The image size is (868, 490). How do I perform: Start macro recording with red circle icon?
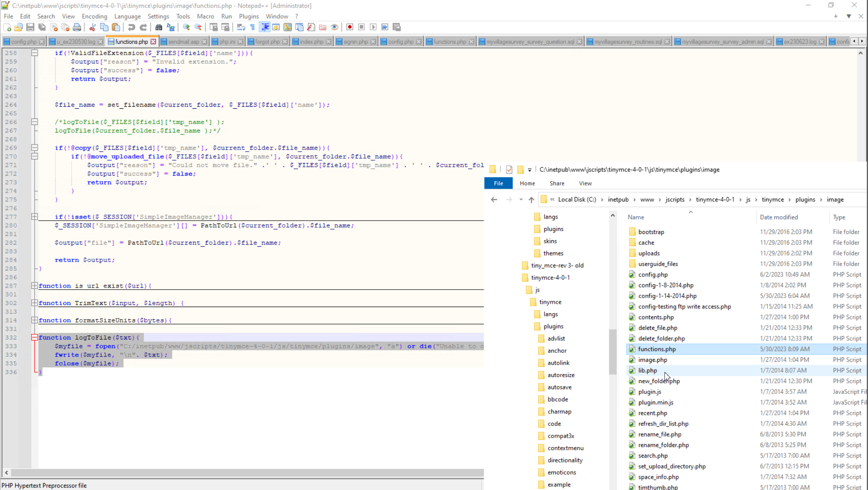pyautogui.click(x=349, y=27)
